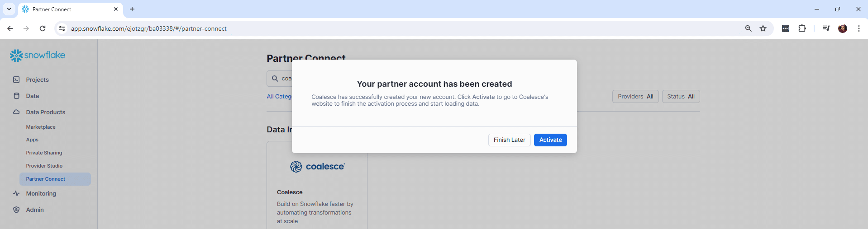868x229 pixels.
Task: Select Partner Connect in sidebar
Action: click(x=55, y=179)
